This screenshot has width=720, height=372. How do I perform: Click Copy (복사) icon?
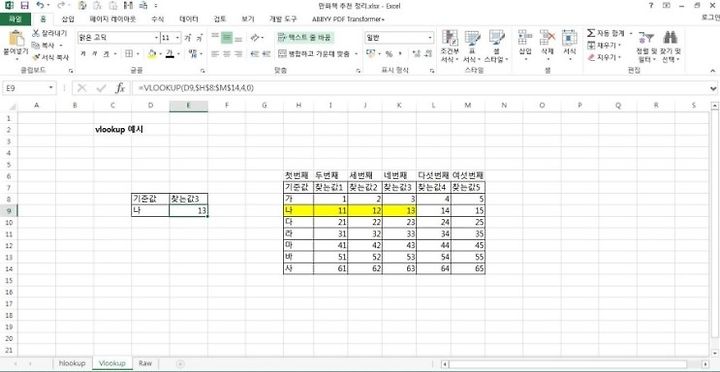36,45
